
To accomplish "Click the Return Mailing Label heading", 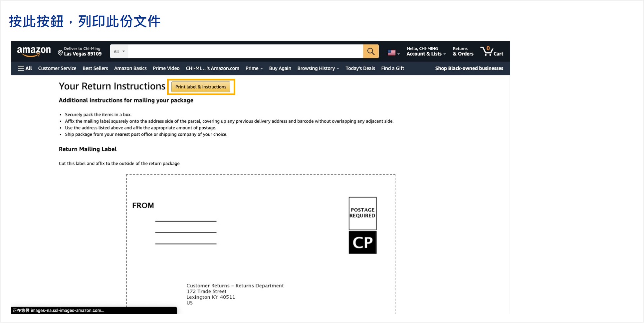I will (88, 149).
